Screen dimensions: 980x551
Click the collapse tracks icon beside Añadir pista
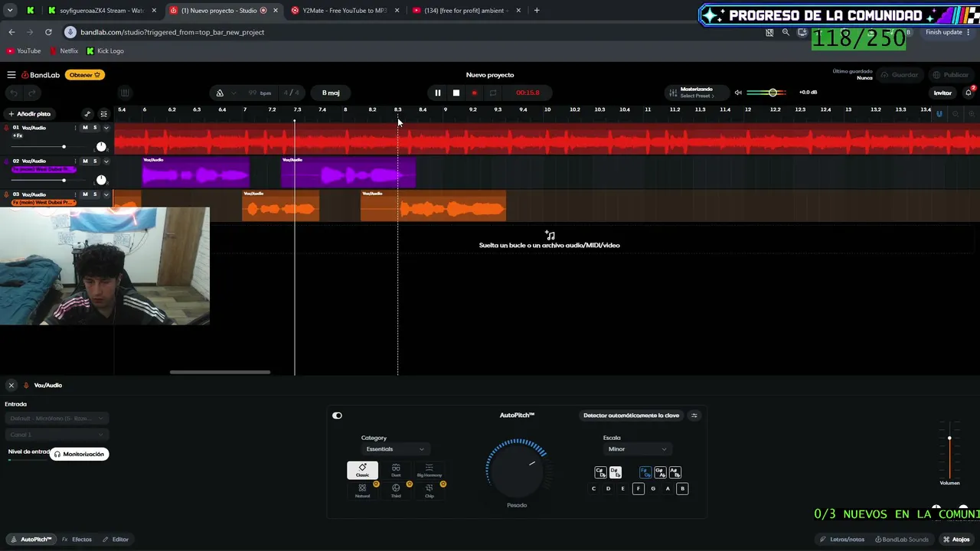(x=104, y=114)
